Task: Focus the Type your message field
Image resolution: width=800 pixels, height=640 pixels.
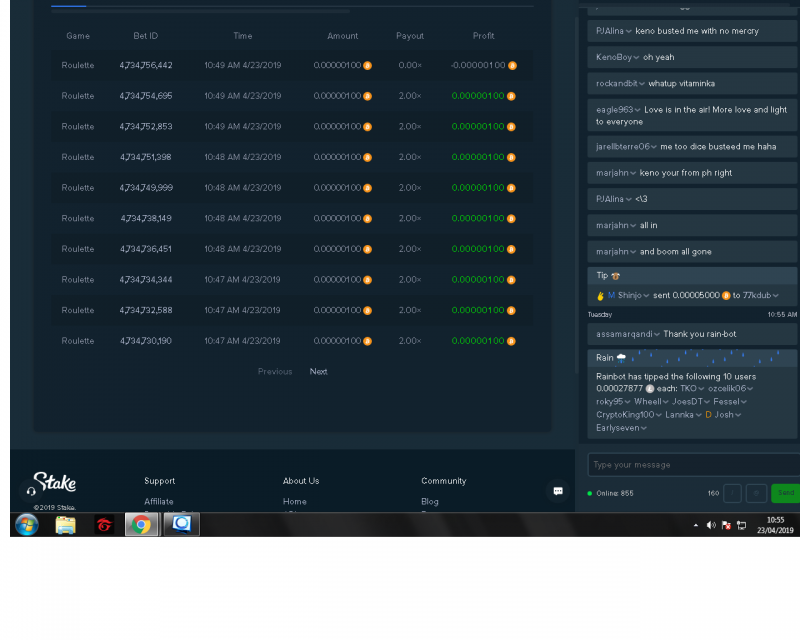Action: point(694,465)
